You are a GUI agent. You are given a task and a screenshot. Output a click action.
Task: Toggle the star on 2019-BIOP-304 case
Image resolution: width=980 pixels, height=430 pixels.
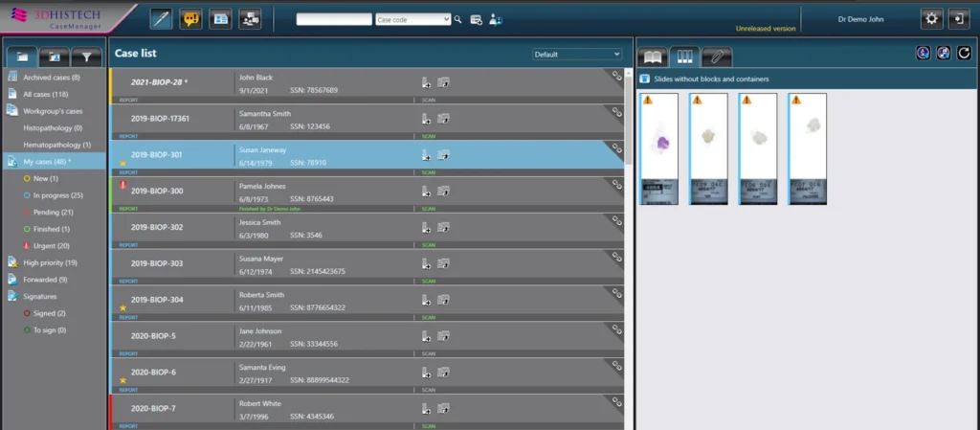click(x=122, y=308)
